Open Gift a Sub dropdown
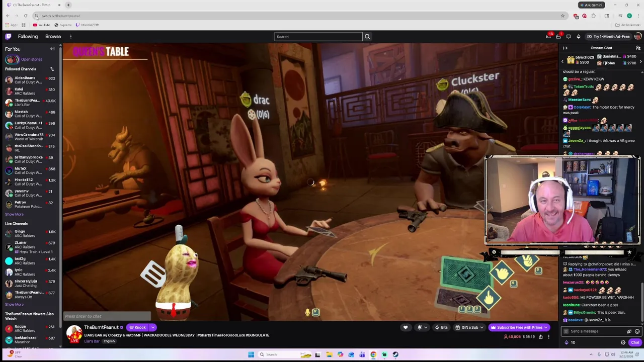644x362 pixels. (x=470, y=327)
